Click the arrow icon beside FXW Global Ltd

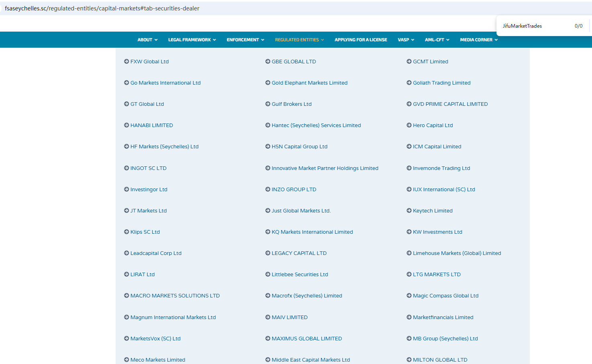coord(126,61)
